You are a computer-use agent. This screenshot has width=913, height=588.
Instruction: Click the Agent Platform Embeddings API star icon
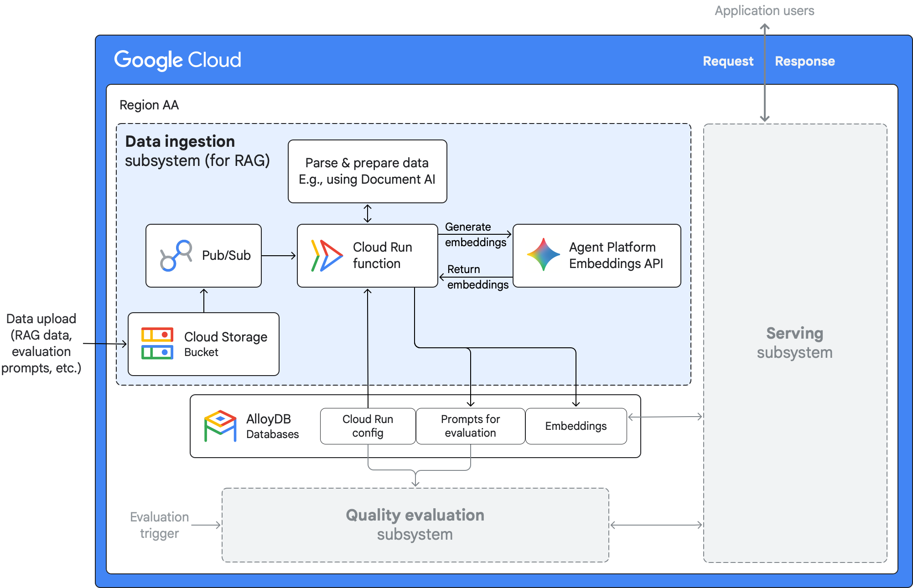point(543,254)
